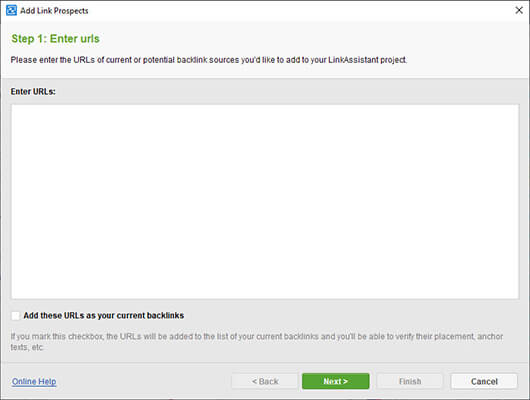Viewport: 530px width, 400px height.
Task: Click the greyed-out Back button
Action: pos(265,381)
